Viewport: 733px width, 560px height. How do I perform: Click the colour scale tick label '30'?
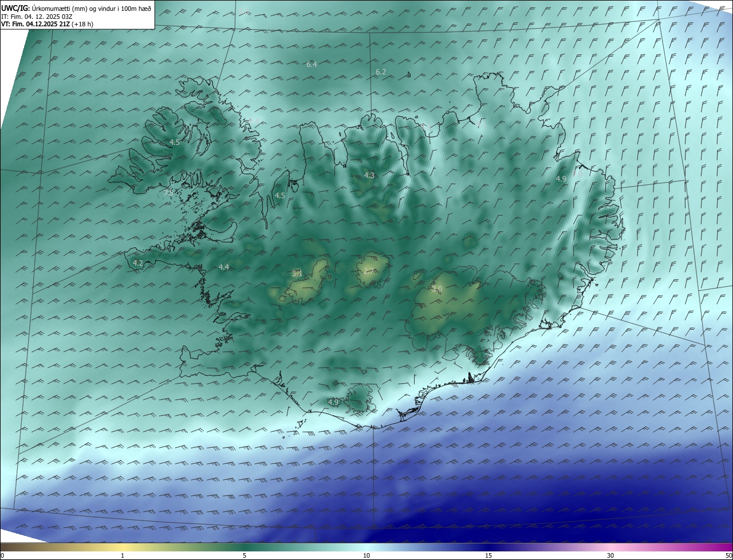(x=610, y=555)
